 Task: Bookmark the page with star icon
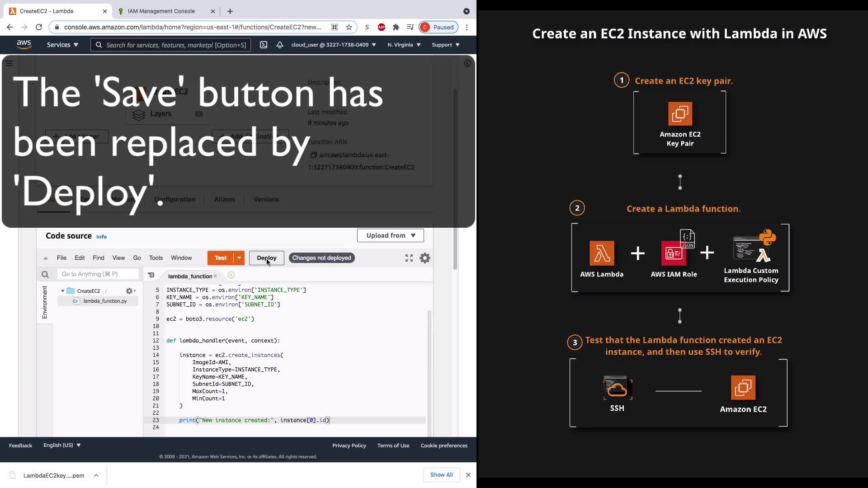click(349, 27)
